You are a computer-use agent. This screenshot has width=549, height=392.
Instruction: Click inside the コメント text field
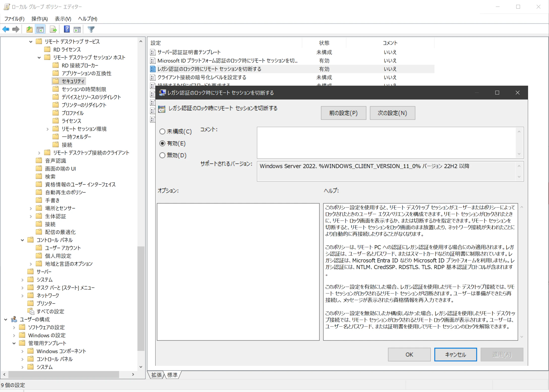[x=386, y=143]
